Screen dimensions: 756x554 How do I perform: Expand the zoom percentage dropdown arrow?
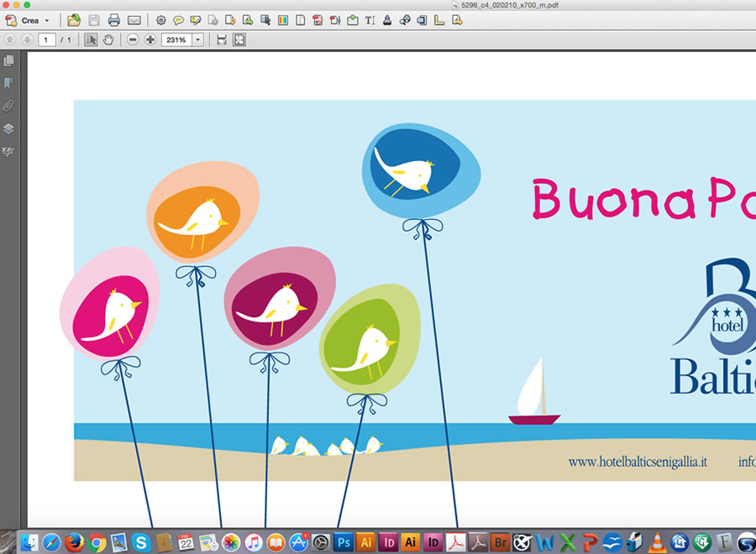pos(198,39)
